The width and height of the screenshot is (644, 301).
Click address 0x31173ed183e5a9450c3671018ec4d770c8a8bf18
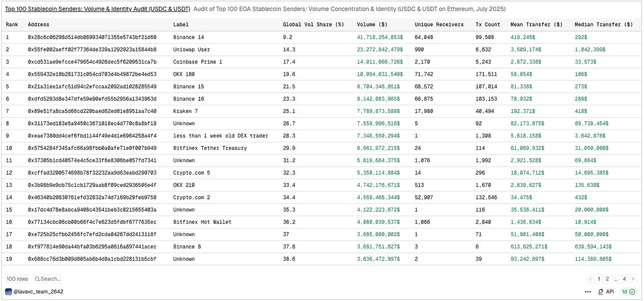92,123
